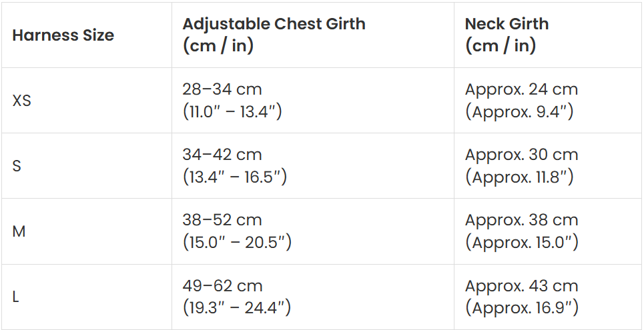
Task: Click the Approx. 24 cm neck girth
Action: click(x=521, y=89)
